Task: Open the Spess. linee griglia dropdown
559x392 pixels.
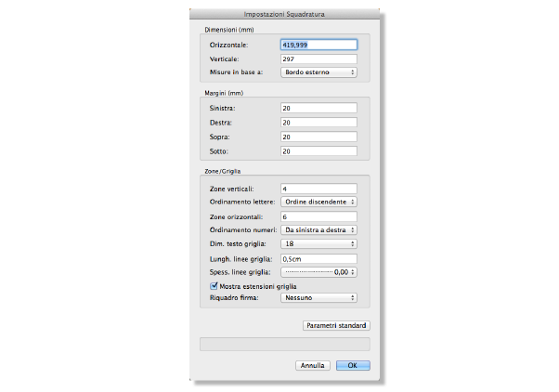Action: pos(318,272)
